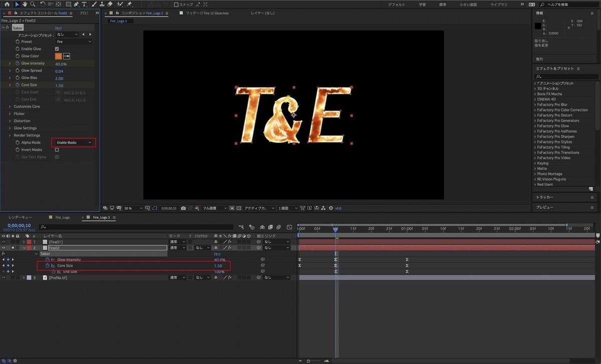Image resolution: width=601 pixels, height=364 pixels.
Task: Toggle the Invert Masks checkbox
Action: (57, 150)
